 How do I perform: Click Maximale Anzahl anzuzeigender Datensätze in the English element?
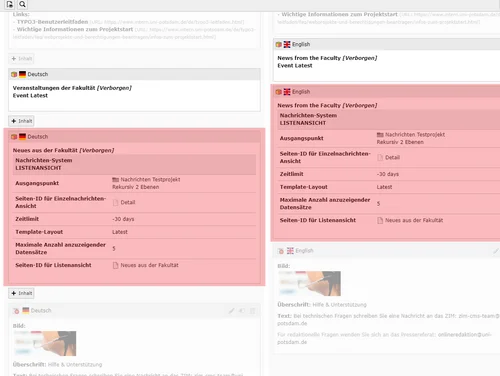pos(325,204)
